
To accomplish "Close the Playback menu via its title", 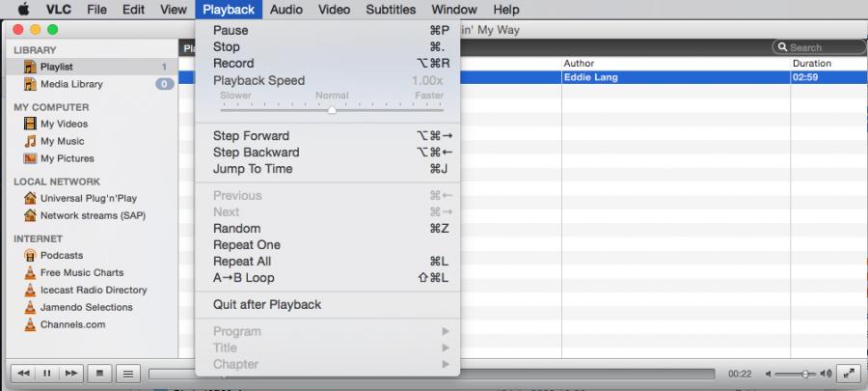I will (x=229, y=10).
